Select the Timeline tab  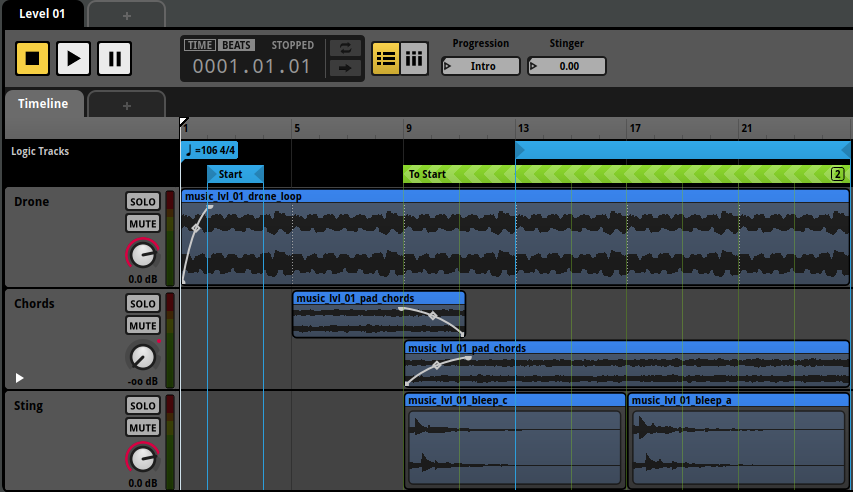click(x=43, y=103)
